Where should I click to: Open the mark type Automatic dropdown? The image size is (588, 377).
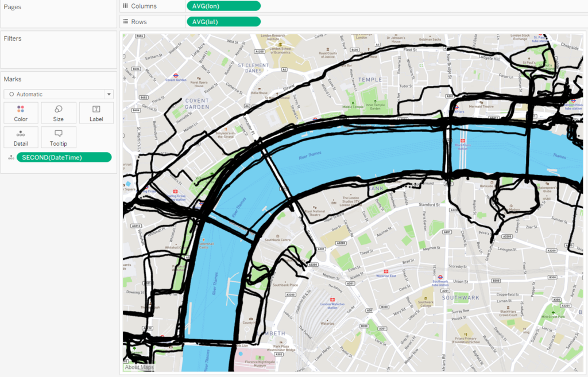click(59, 94)
